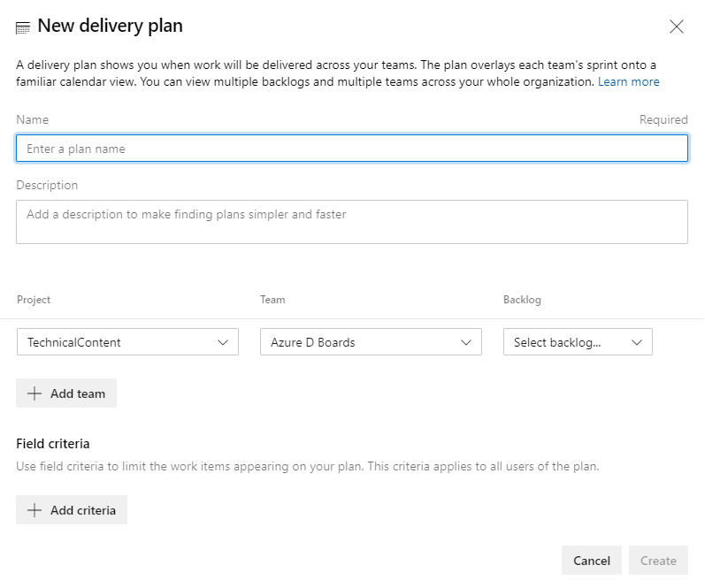Screen dimensions: 705x588
Task: Click the field criteria explanation text
Action: pos(308,466)
